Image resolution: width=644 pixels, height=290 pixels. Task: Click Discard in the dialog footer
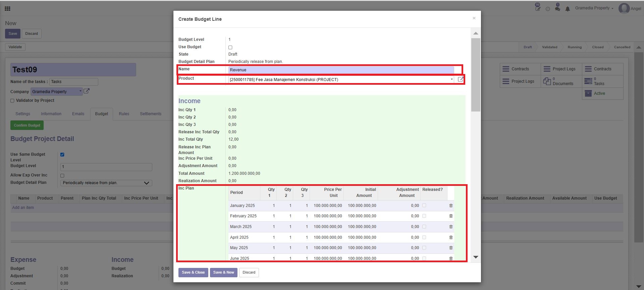point(249,273)
